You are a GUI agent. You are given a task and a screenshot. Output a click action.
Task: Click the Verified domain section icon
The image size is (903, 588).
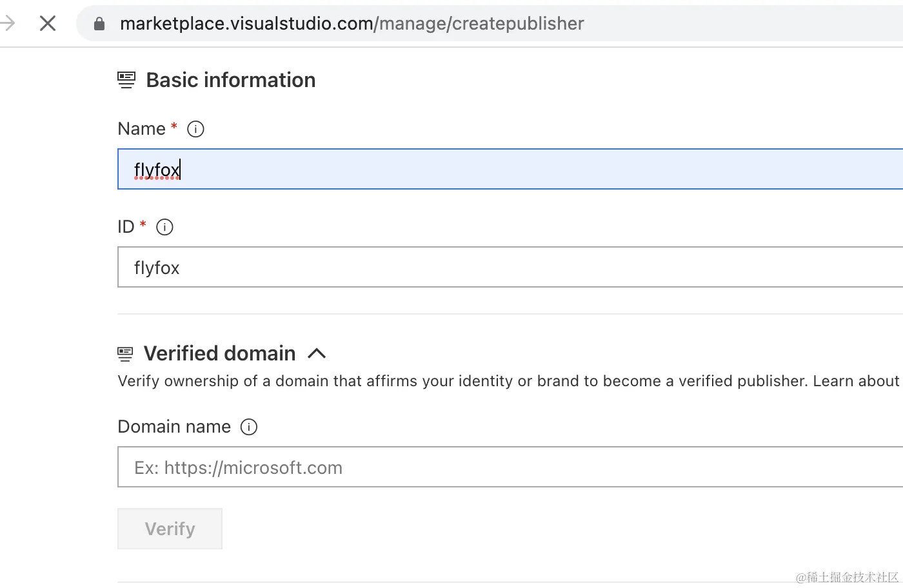click(125, 353)
